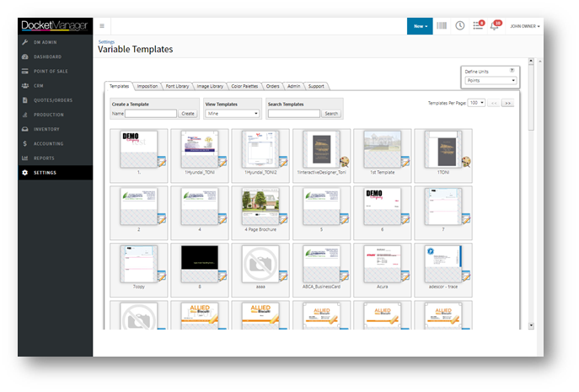Click edit pencil icon on 1Hyundai_TONI
Image resolution: width=579 pixels, height=392 pixels.
coord(222,162)
